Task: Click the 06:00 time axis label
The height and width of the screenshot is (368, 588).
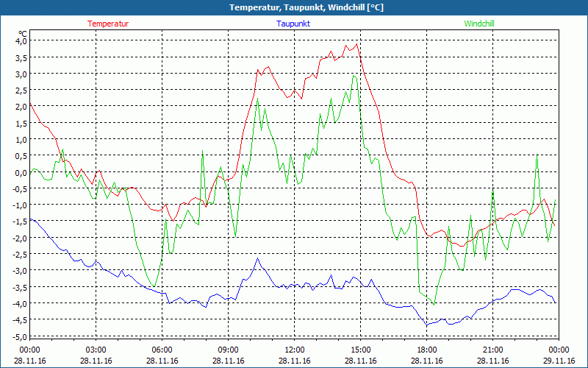Action: click(162, 350)
